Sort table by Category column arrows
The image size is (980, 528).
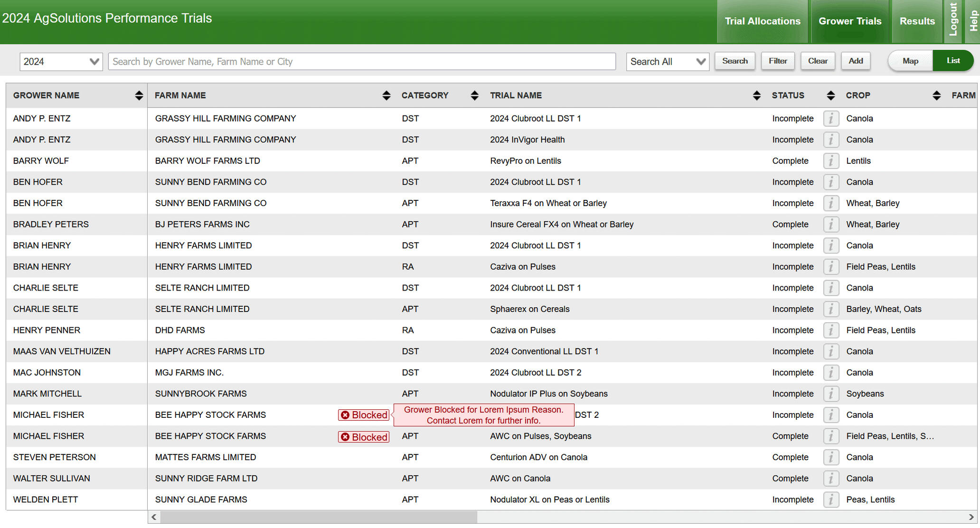[x=474, y=95]
